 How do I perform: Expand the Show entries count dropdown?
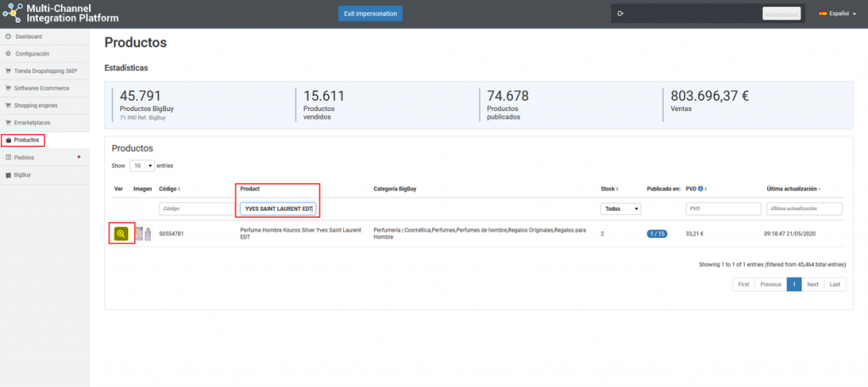point(142,165)
